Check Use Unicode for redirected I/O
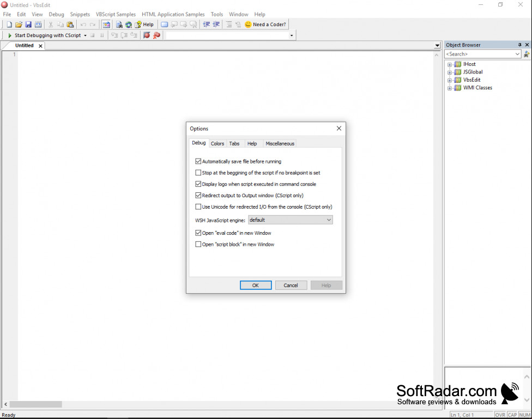This screenshot has width=532, height=419. (x=198, y=207)
